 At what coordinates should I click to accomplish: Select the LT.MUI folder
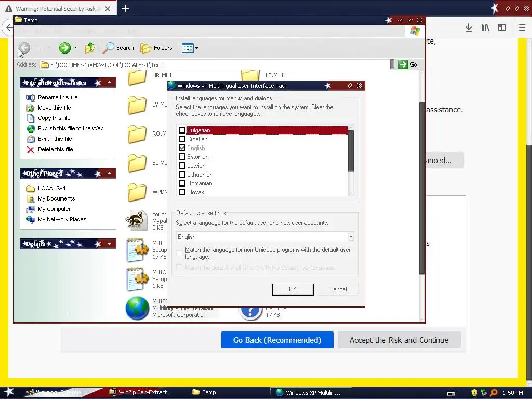251,77
